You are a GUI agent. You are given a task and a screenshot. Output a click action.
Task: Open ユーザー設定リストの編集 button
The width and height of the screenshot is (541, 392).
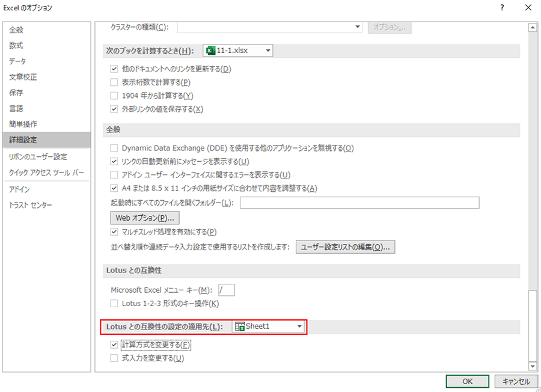346,247
